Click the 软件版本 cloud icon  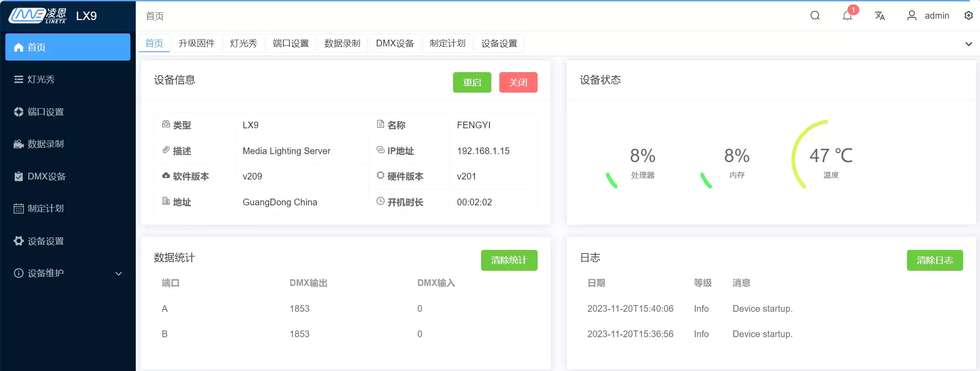[166, 175]
